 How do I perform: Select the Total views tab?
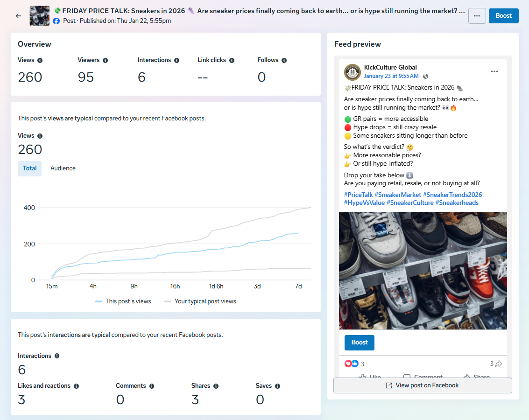click(30, 168)
